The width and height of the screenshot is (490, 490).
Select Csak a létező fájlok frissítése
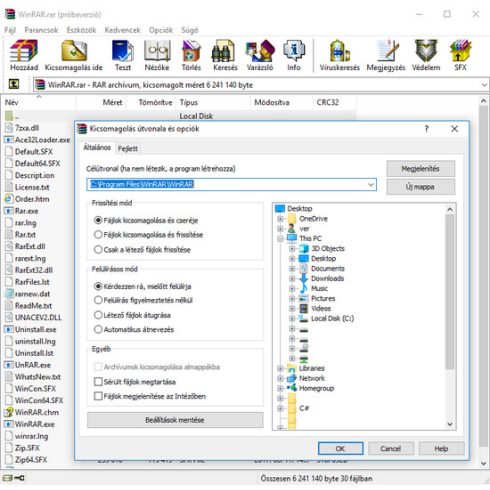[x=98, y=250]
